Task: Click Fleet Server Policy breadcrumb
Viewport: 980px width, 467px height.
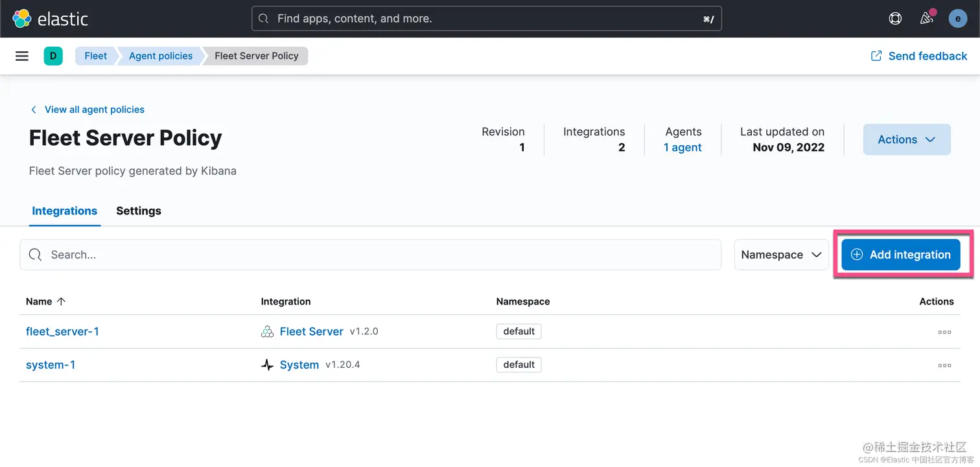Action: (257, 56)
